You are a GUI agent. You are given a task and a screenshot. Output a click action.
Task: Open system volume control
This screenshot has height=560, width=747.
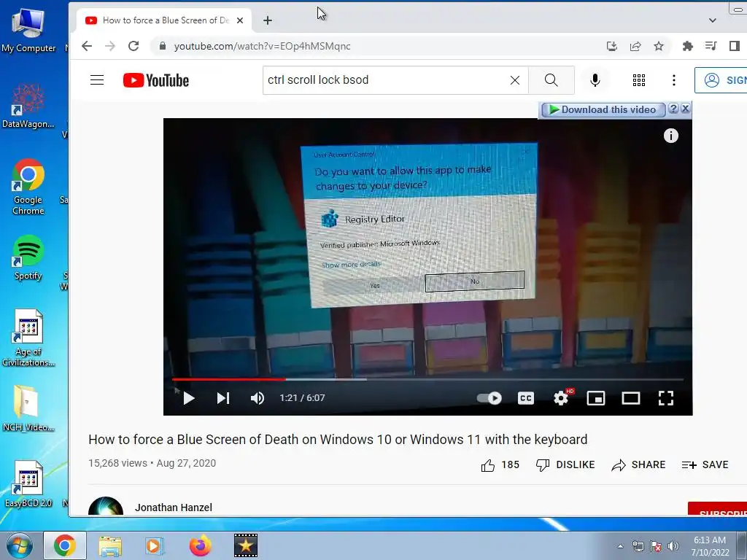673,546
